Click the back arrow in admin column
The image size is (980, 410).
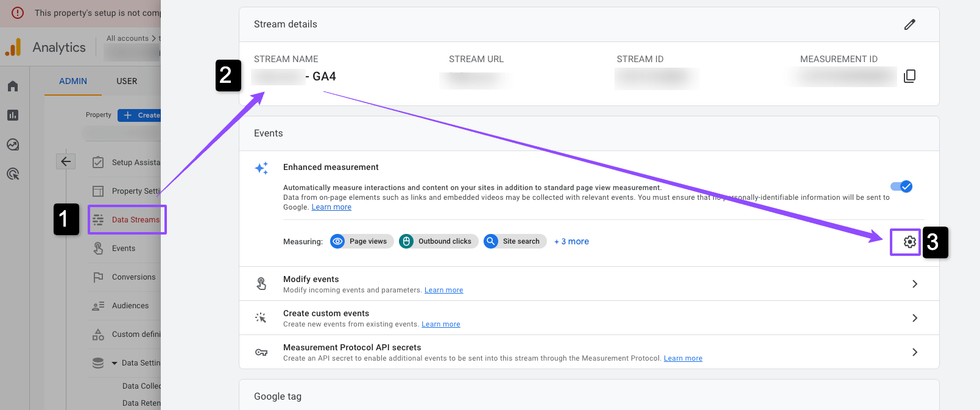coord(66,161)
